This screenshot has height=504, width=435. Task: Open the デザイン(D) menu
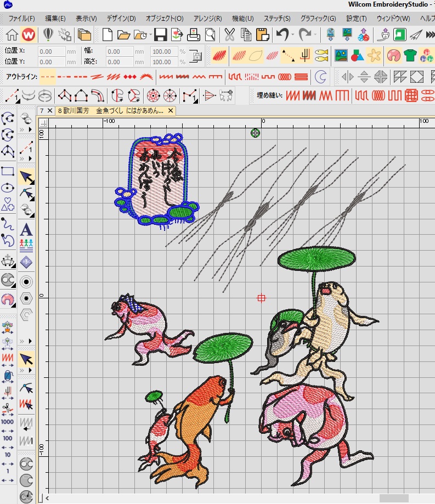pyautogui.click(x=121, y=18)
